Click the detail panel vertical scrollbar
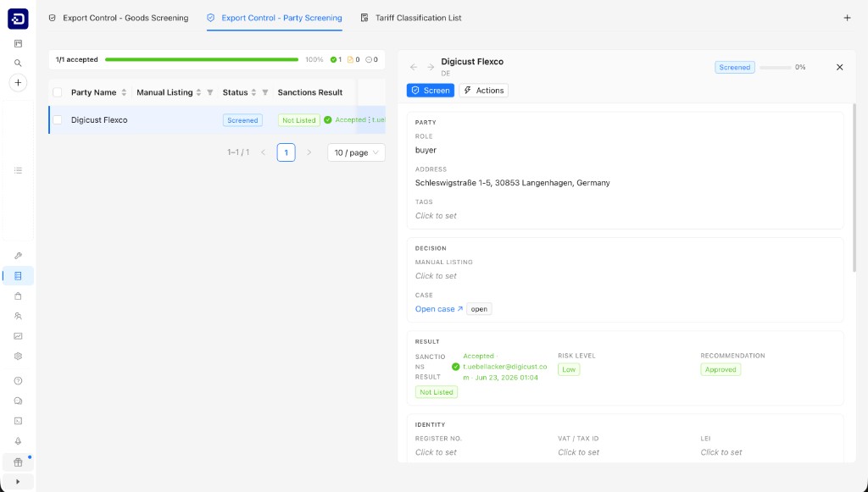Viewport: 868px width, 492px height. 854,187
